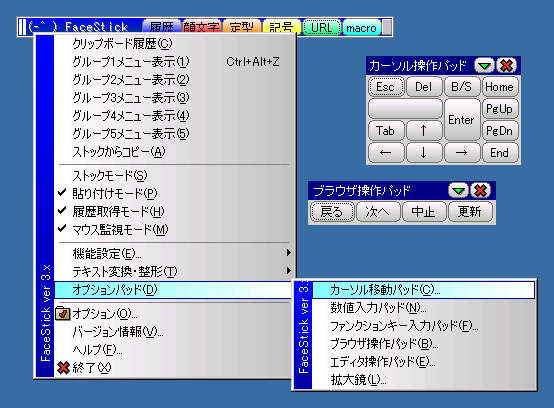554x408 pixels.
Task: Click the blank space key on cursor pad
Action: point(405,109)
